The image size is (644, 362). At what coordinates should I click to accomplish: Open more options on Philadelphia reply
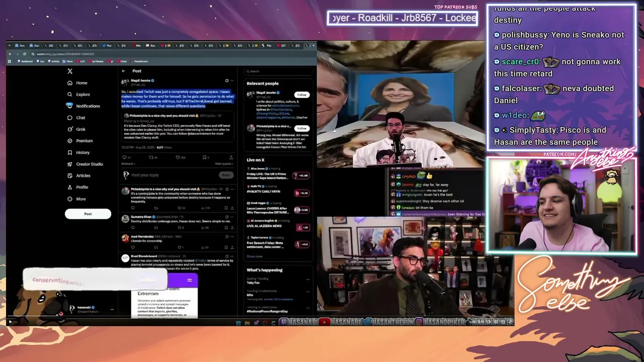232,189
